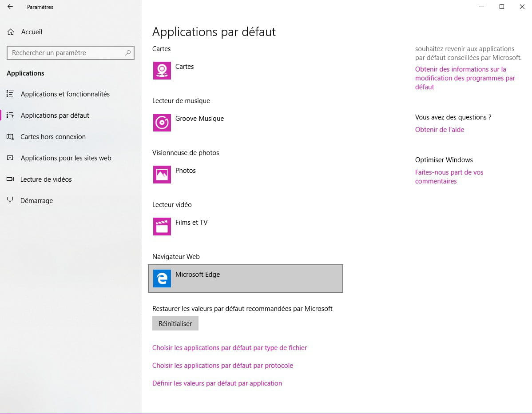Click the Optimiser Windows heading
The width and height of the screenshot is (532, 414).
[x=444, y=160]
